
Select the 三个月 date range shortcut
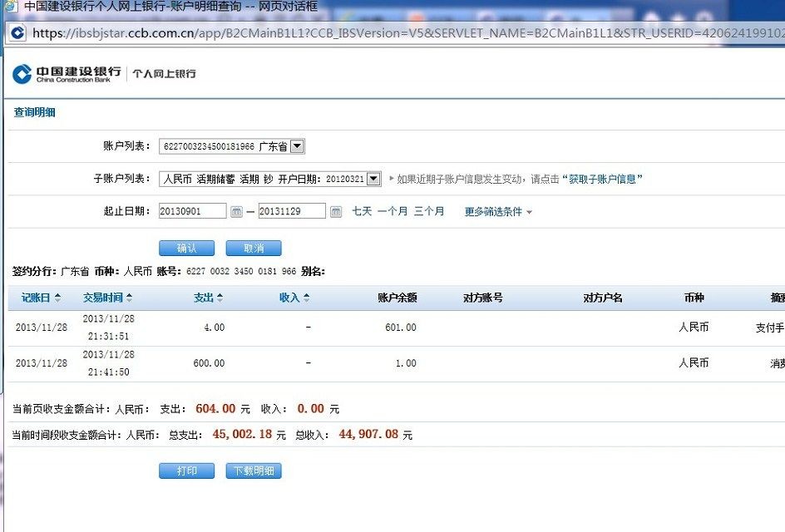click(429, 211)
